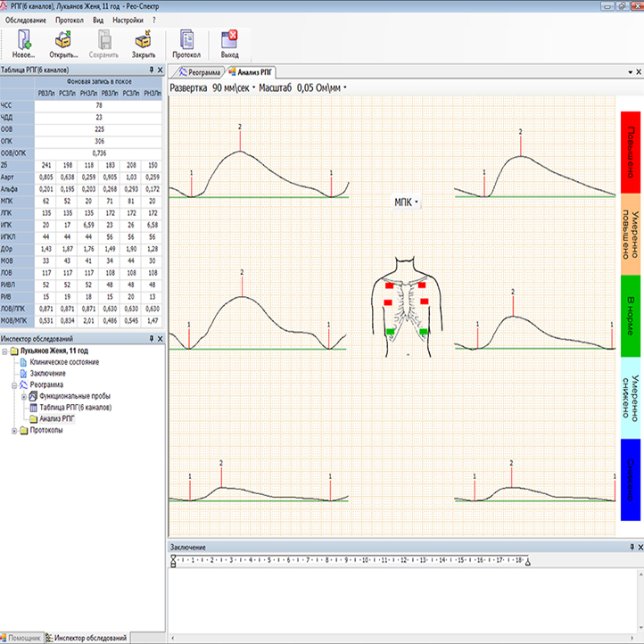Click the orange Умеренно повышено block
This screenshot has height=644, width=644.
[x=630, y=234]
